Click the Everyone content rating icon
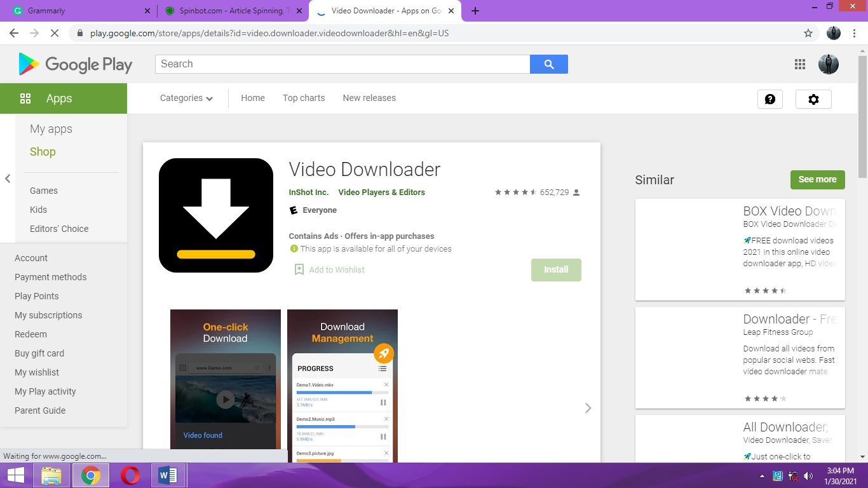The width and height of the screenshot is (868, 488). pyautogui.click(x=294, y=210)
